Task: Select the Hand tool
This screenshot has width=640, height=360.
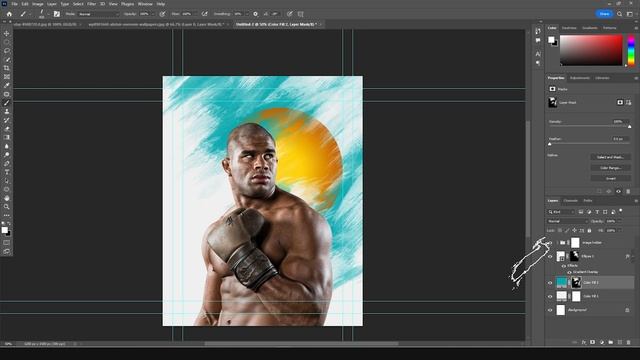Action: (7, 198)
